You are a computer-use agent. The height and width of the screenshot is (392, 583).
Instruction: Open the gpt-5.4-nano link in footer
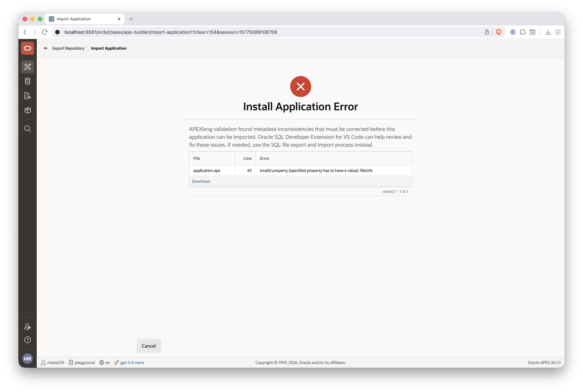point(132,363)
